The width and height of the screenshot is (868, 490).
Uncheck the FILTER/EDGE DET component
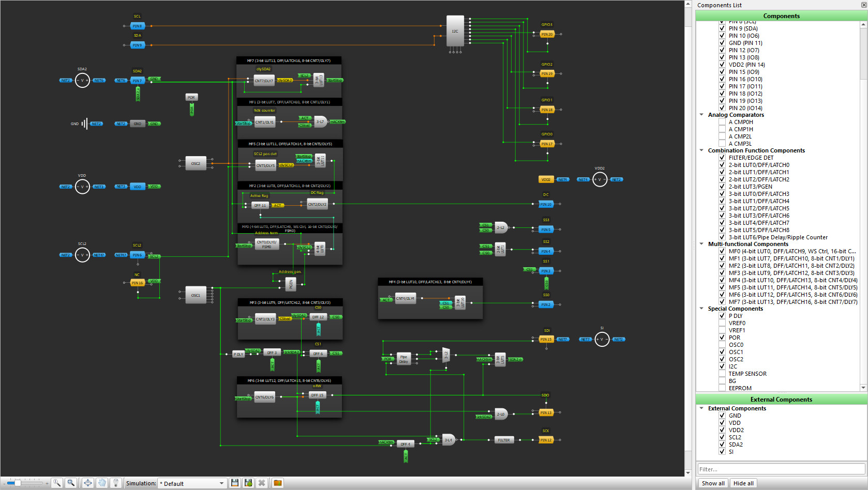pos(722,158)
